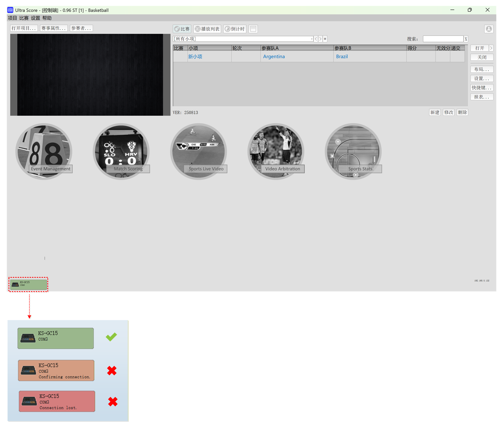Click the 快捷键... shortcuts button

[481, 88]
